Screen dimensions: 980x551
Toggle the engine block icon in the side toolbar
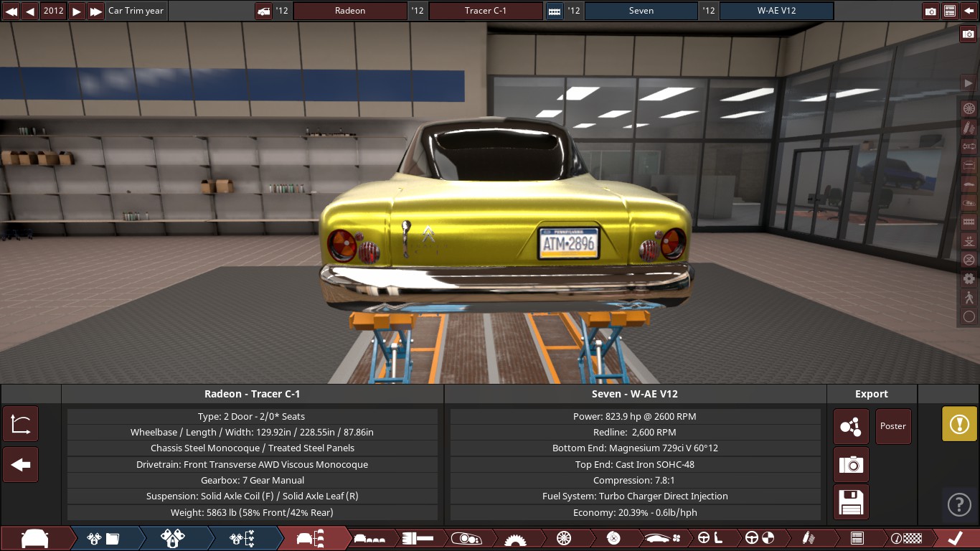(x=969, y=222)
